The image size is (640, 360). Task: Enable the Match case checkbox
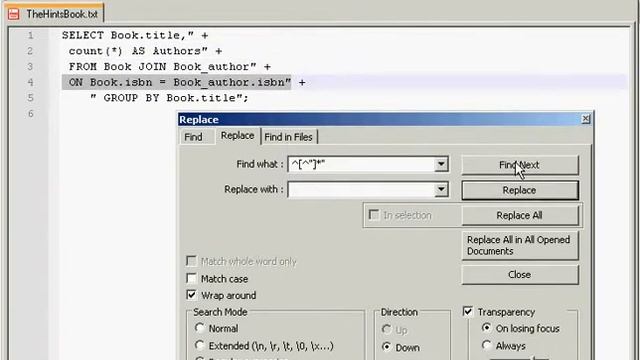coord(191,278)
